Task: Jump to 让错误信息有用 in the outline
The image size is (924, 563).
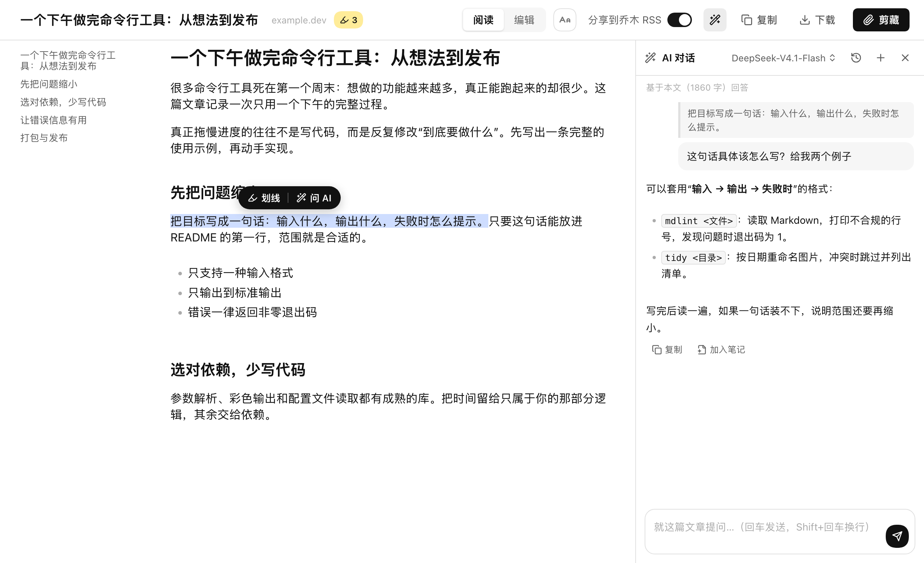Action: 53,120
